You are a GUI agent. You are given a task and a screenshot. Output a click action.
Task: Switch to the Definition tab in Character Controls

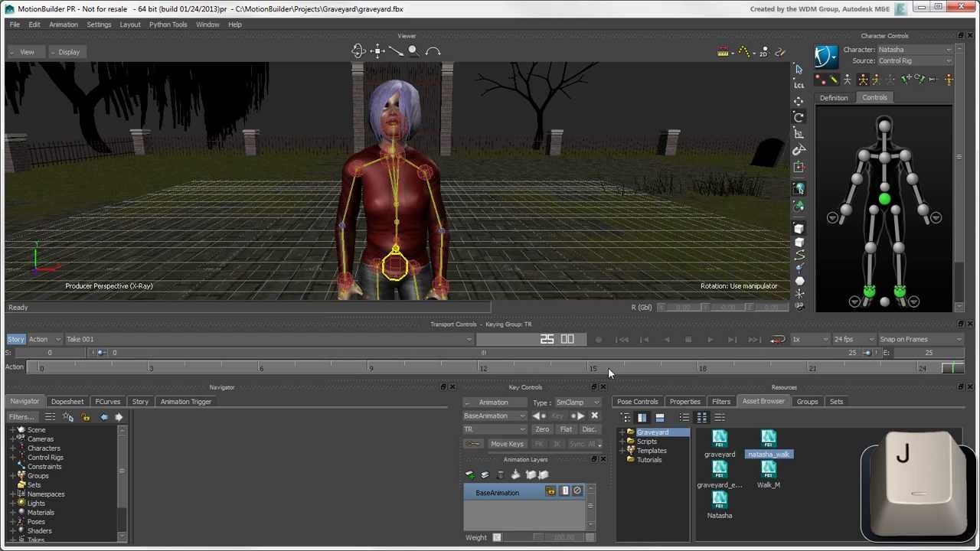(x=834, y=97)
